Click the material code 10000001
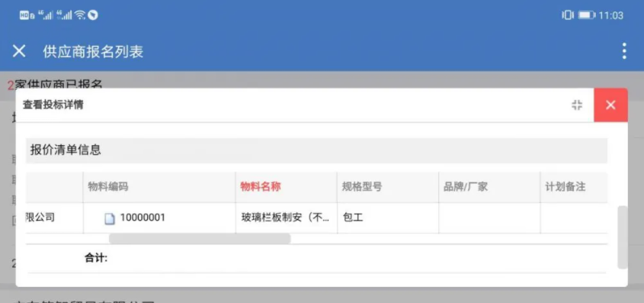644x303 pixels. 143,218
